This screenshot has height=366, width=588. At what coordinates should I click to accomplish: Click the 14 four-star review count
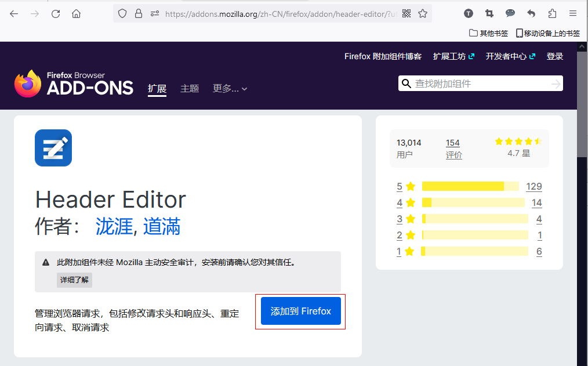(536, 203)
